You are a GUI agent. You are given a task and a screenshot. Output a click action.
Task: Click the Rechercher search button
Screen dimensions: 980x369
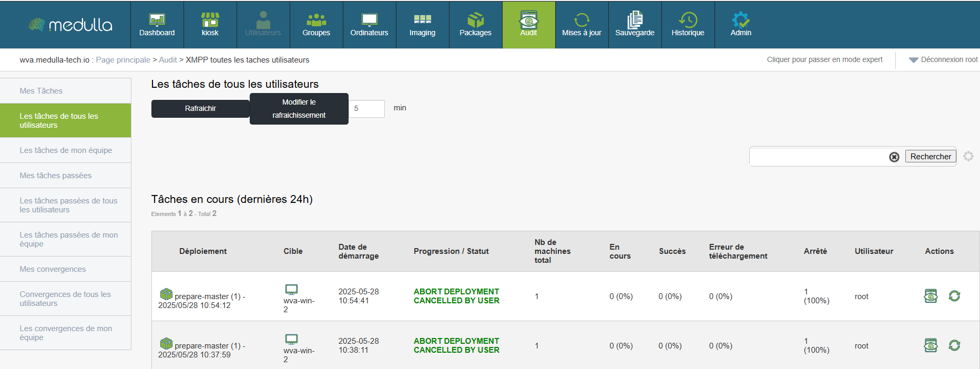[930, 157]
